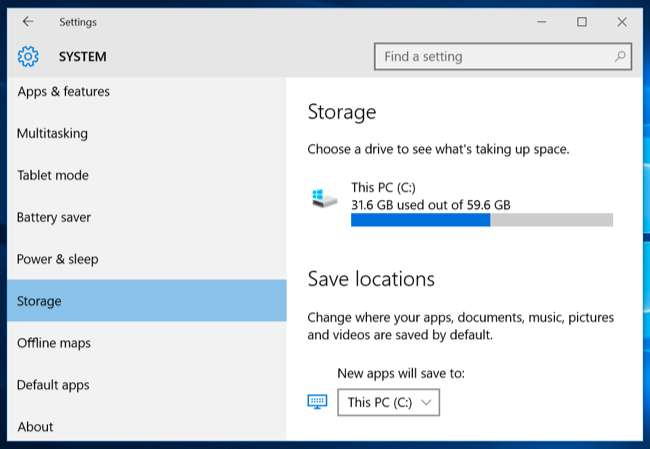Click the monitor icon beside new apps
Image resolution: width=650 pixels, height=449 pixels.
tap(317, 402)
